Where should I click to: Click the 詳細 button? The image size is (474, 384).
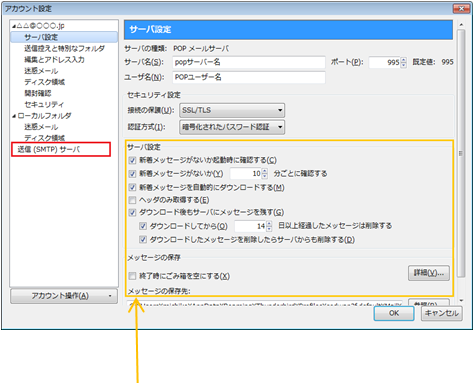click(429, 273)
